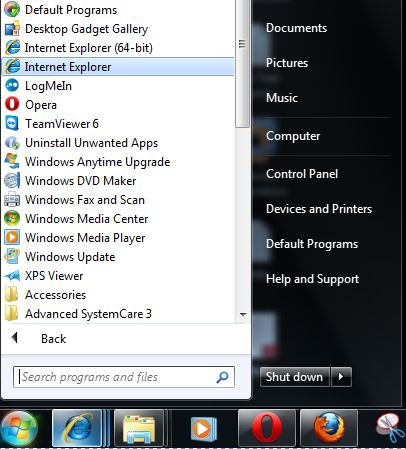
Task: Select the LogMeIn label
Action: [48, 86]
